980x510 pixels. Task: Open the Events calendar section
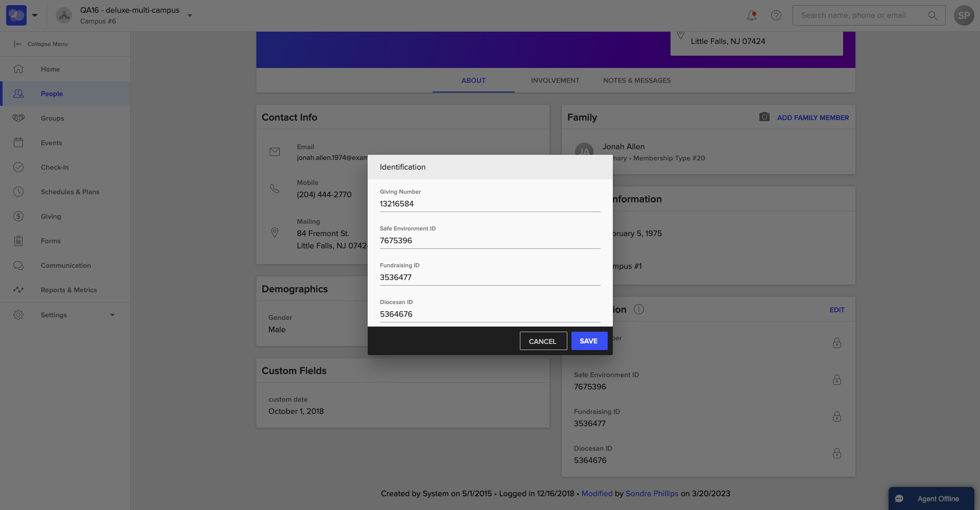[x=51, y=143]
